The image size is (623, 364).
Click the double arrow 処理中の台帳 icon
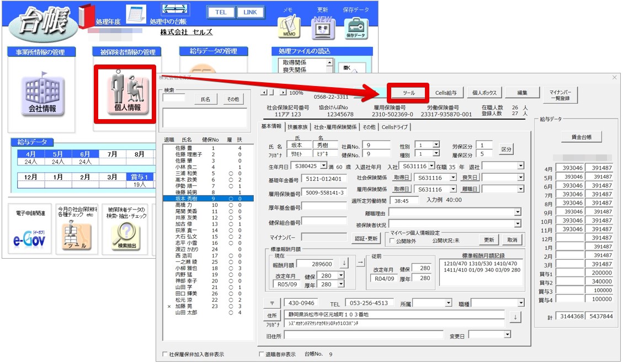coord(175,9)
